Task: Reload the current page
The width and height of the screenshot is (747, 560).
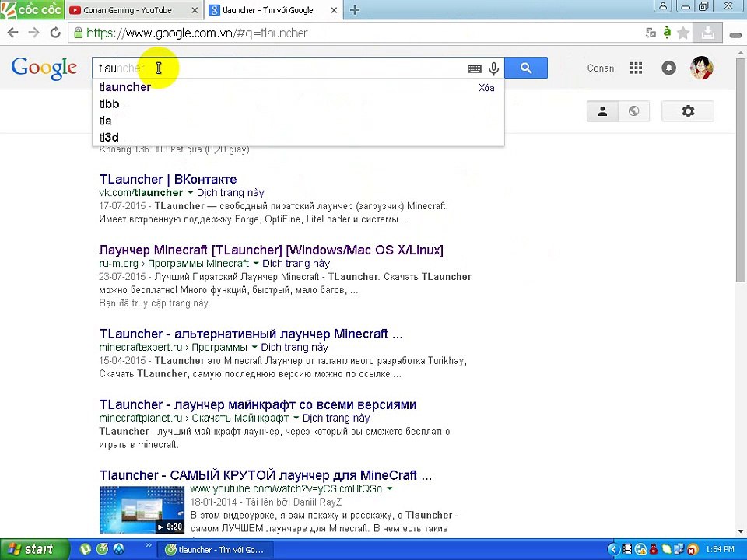Action: point(55,33)
